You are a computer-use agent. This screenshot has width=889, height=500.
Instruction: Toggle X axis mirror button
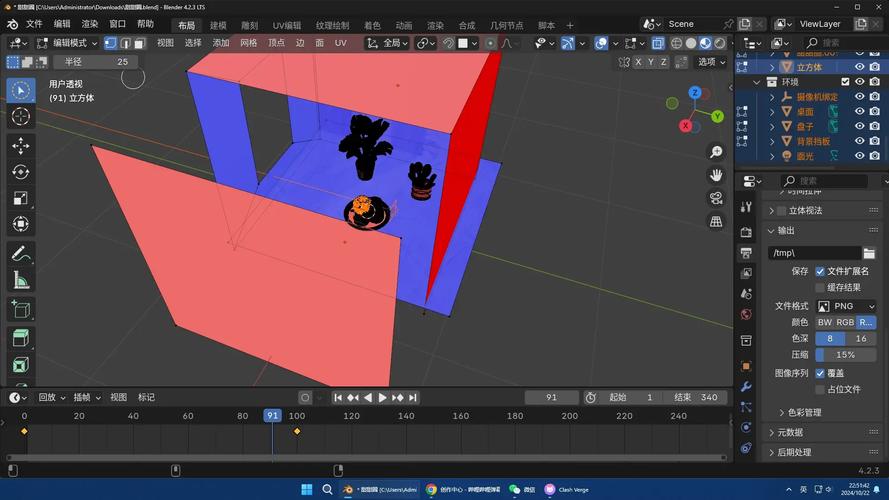coord(638,62)
